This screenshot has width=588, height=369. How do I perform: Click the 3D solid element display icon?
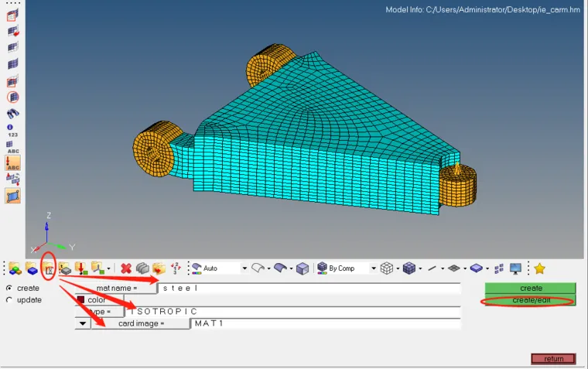[x=477, y=268]
